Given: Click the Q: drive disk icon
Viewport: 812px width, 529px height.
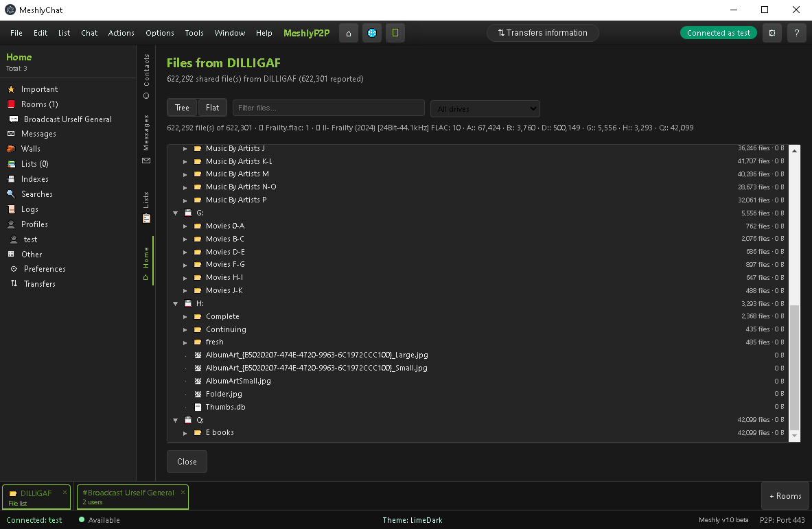Looking at the screenshot, I should click(x=189, y=420).
